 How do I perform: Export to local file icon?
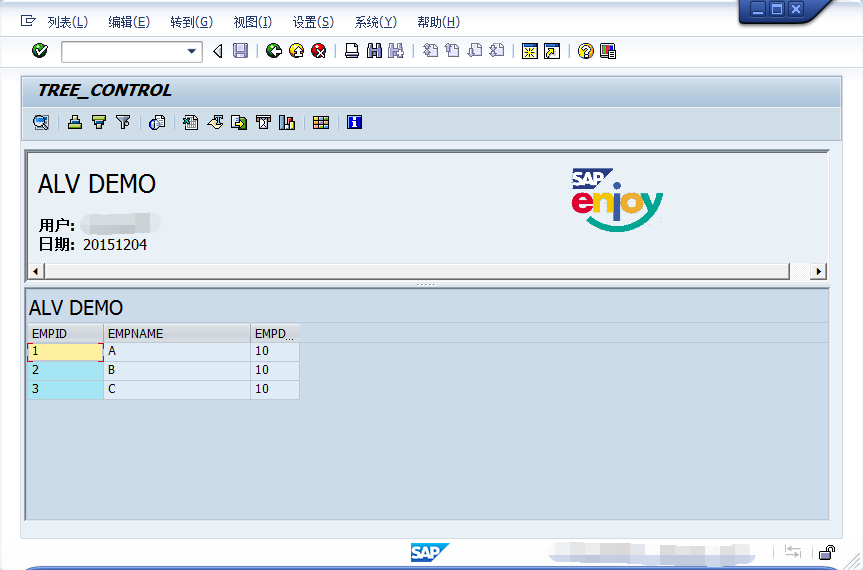tap(239, 122)
